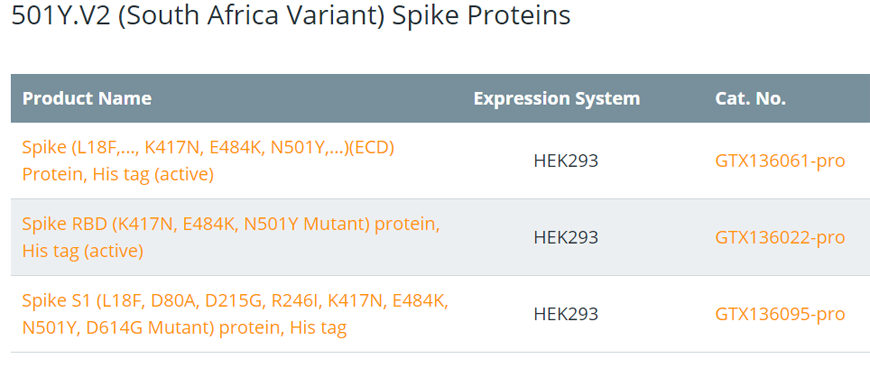Click the Product Name column header

click(87, 99)
